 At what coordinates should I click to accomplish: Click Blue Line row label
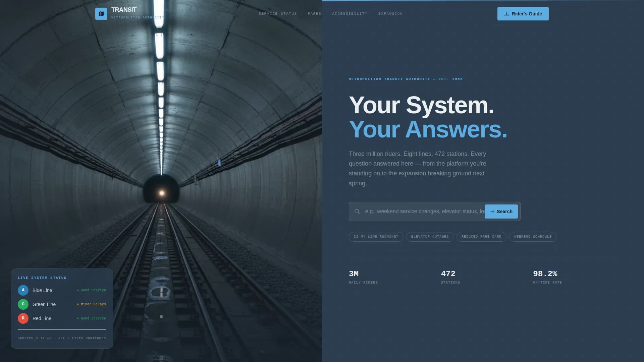pyautogui.click(x=42, y=290)
